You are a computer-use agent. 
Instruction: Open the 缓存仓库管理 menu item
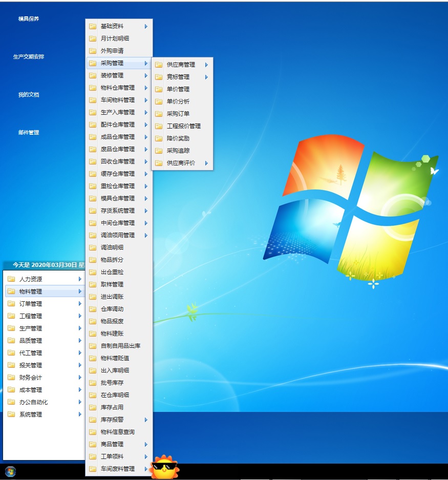tap(119, 174)
